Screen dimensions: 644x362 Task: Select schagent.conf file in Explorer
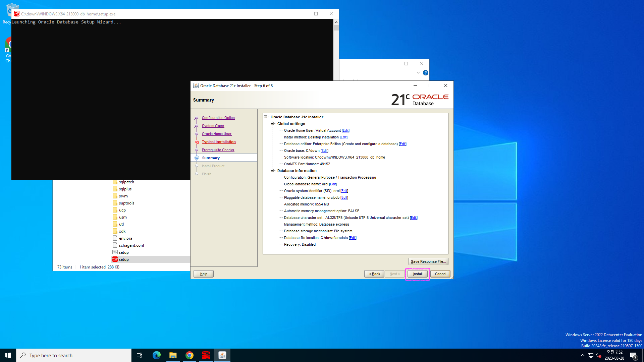131,245
